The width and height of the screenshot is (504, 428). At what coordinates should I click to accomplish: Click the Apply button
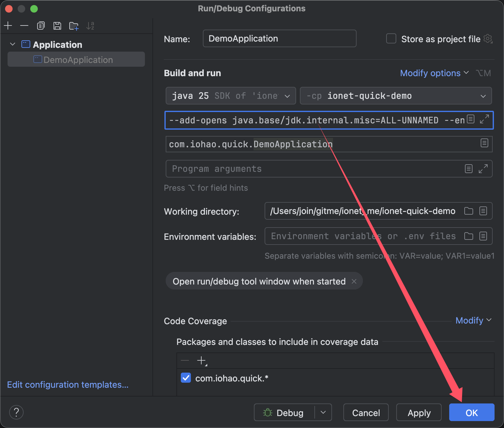click(419, 413)
